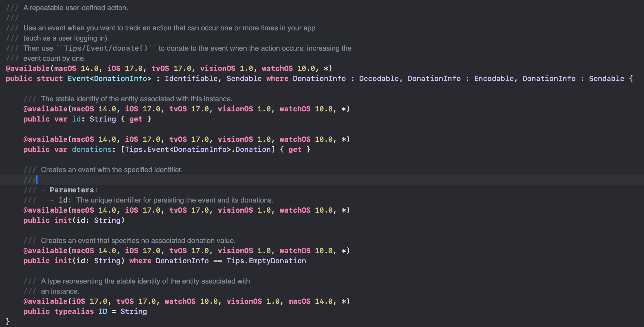Click the where keyword in struct declaration
Viewport: 644px width, 327px height.
277,79
